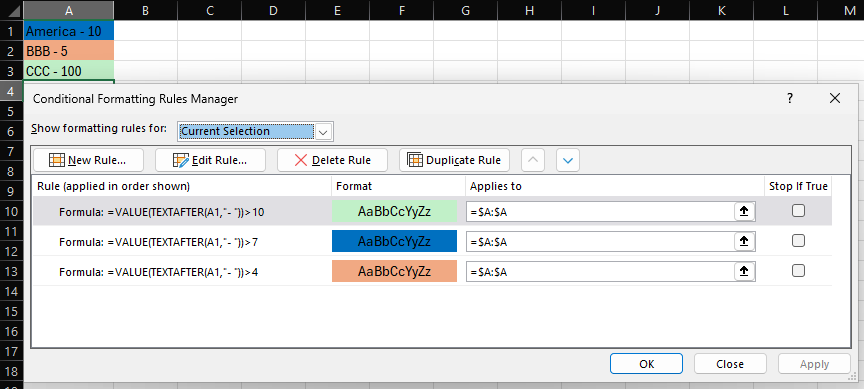Image resolution: width=864 pixels, height=389 pixels.
Task: Select column B header
Action: [x=145, y=10]
